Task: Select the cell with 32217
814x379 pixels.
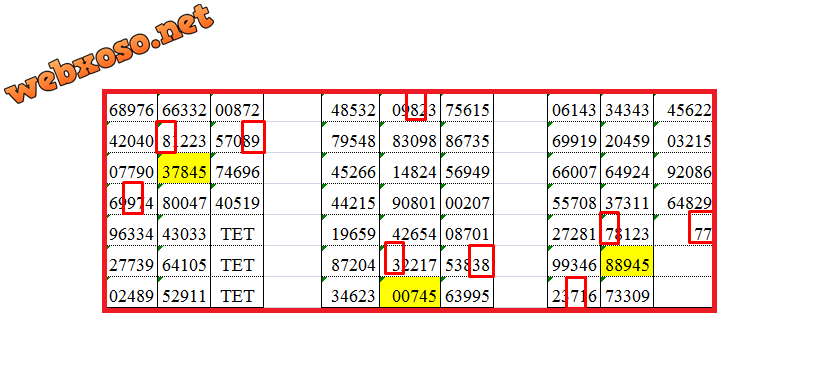Action: [x=410, y=261]
